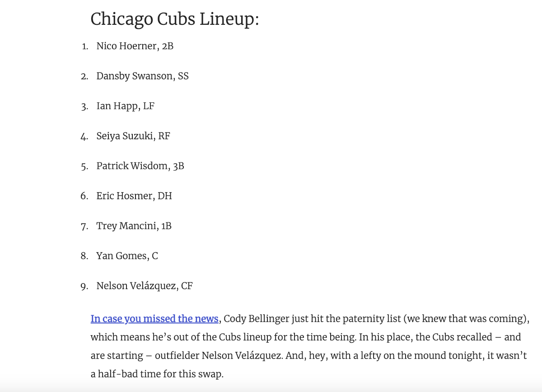
Task: Select Nelson Velázquez, CF in the numbered list
Action: pos(144,286)
